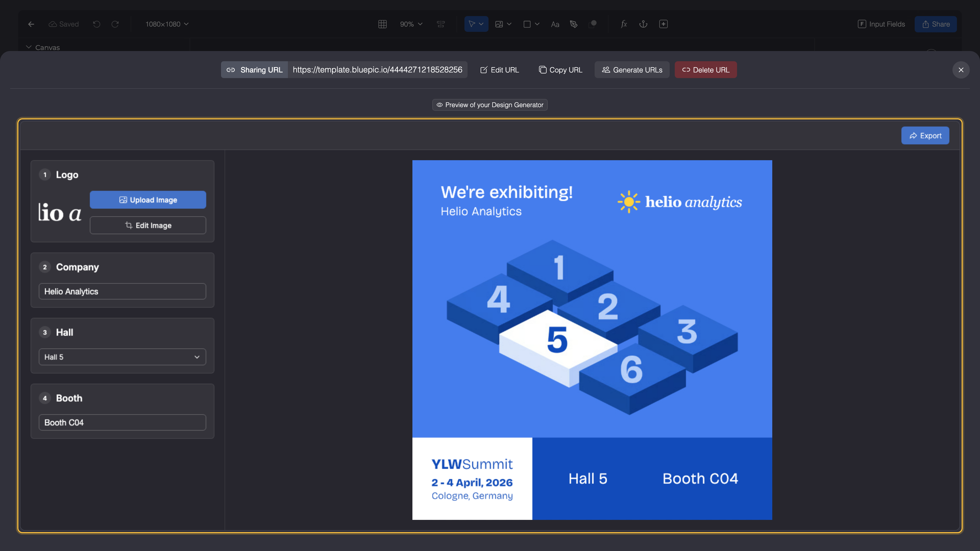Click the back arrow in top toolbar

click(x=31, y=24)
